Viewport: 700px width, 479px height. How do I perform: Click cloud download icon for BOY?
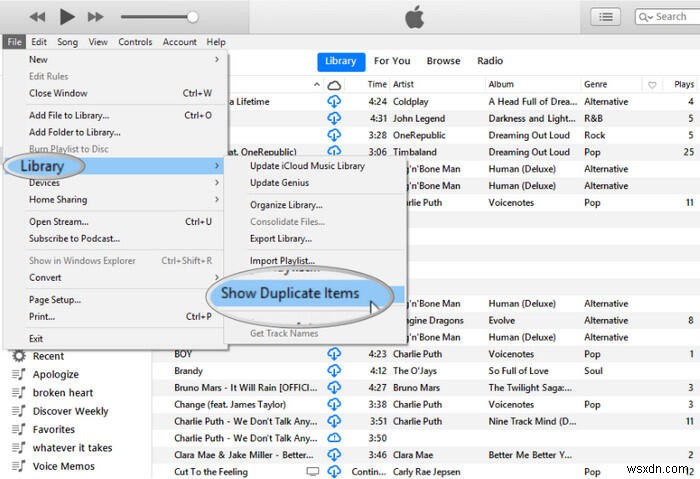(x=334, y=354)
